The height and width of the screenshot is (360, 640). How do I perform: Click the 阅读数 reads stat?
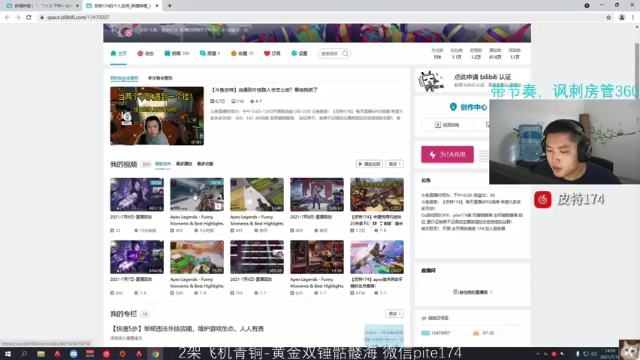click(514, 53)
